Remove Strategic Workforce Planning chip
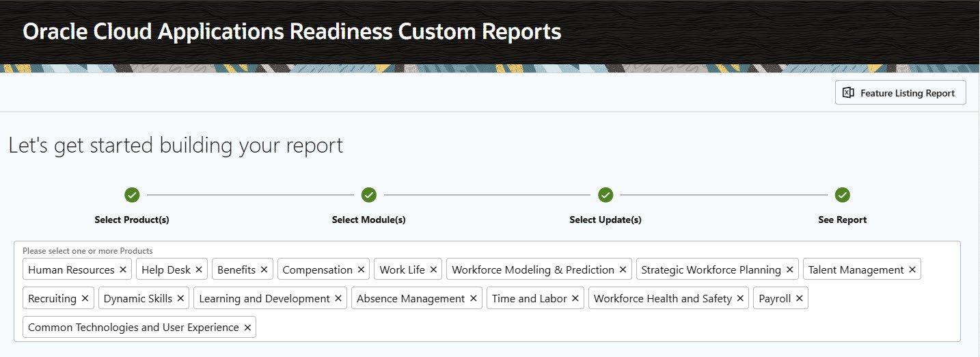The height and width of the screenshot is (357, 980). (x=789, y=269)
